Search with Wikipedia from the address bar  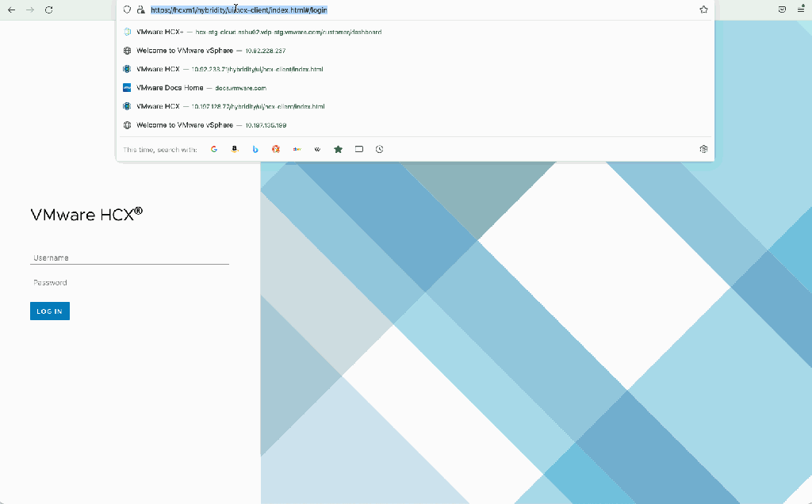coord(317,149)
